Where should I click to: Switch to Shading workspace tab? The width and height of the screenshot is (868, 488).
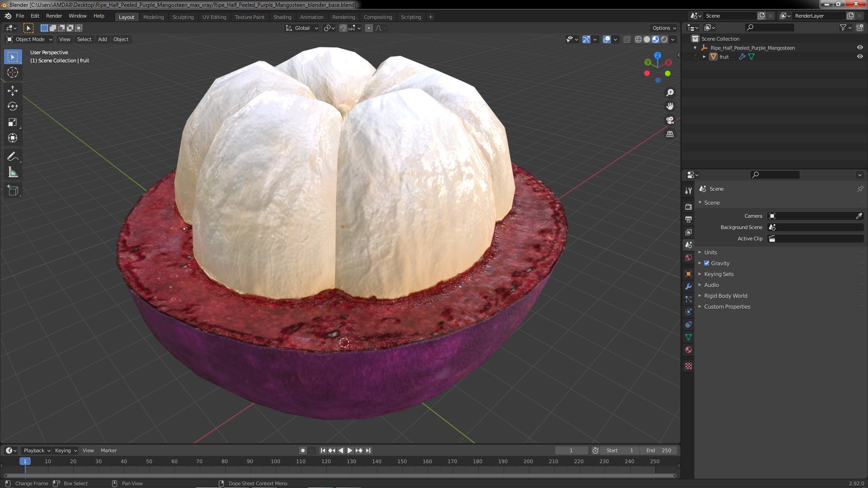point(282,17)
